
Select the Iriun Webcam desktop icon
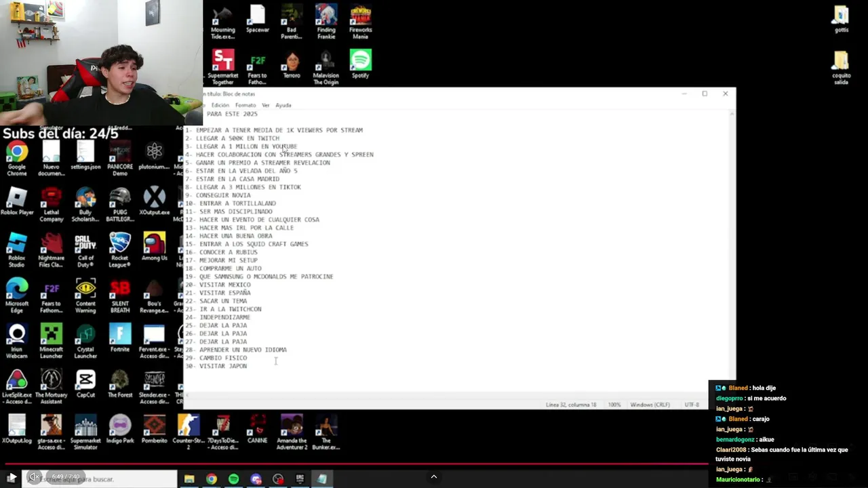17,342
